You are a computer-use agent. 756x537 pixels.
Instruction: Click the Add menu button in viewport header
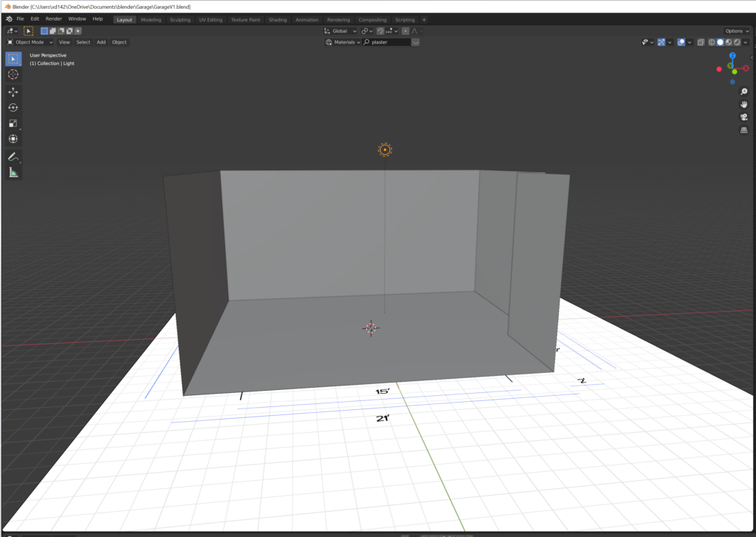(101, 42)
